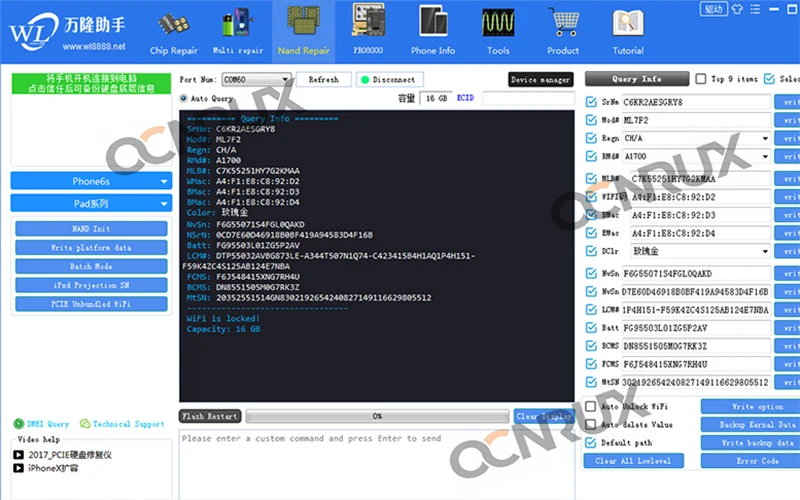Click Write platform data button
This screenshot has width=800, height=500.
pyautogui.click(x=91, y=247)
